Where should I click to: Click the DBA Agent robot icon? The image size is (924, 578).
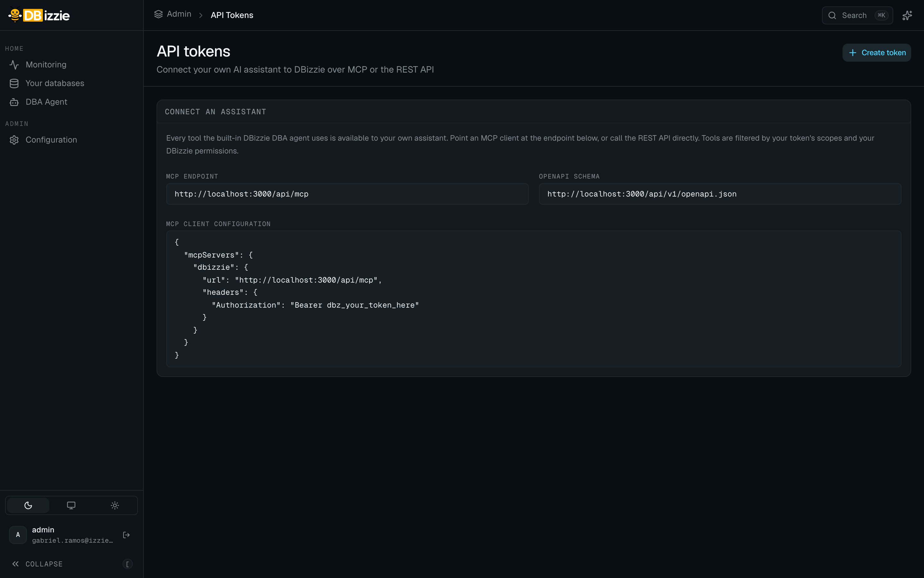(14, 102)
